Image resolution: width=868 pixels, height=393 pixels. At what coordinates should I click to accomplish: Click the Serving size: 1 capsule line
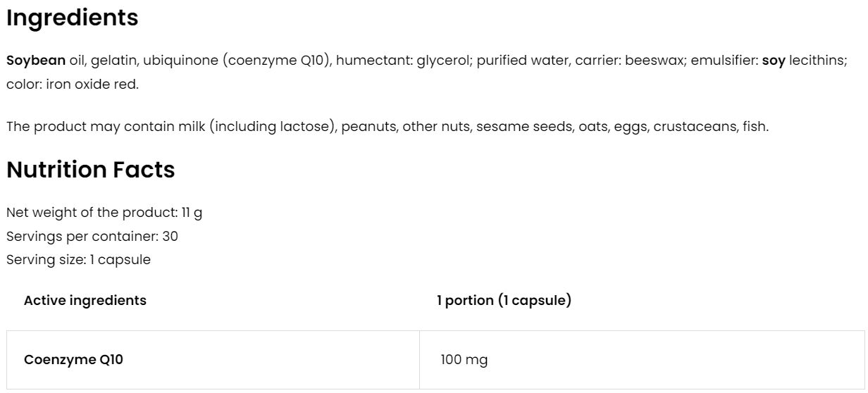click(78, 259)
